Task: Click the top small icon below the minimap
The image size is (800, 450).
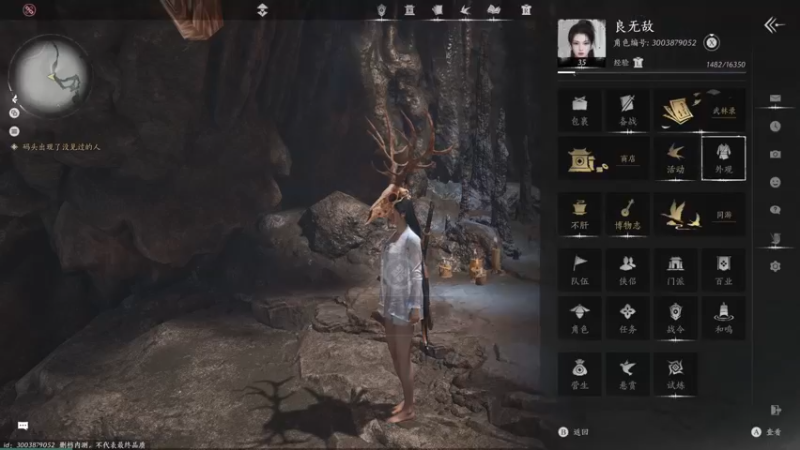Action: (14, 98)
